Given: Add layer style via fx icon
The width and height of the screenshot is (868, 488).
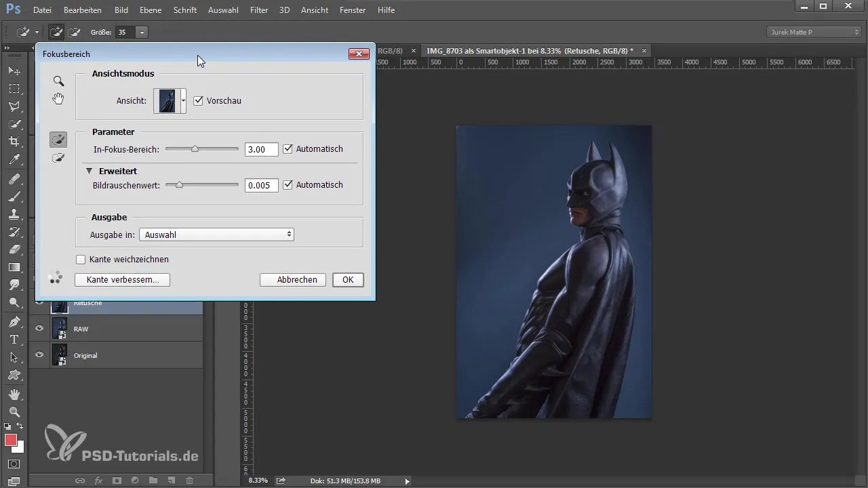Looking at the screenshot, I should (x=98, y=481).
